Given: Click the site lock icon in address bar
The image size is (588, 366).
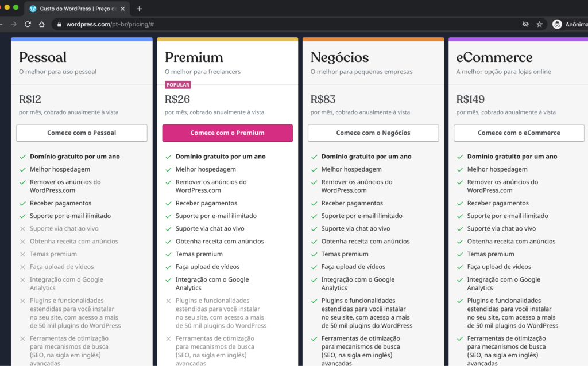Looking at the screenshot, I should tap(59, 24).
